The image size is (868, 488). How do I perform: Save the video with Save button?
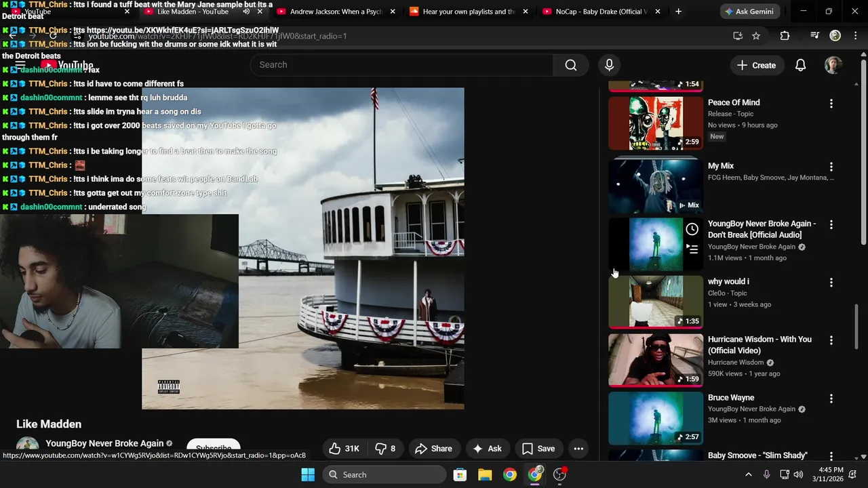pos(538,449)
